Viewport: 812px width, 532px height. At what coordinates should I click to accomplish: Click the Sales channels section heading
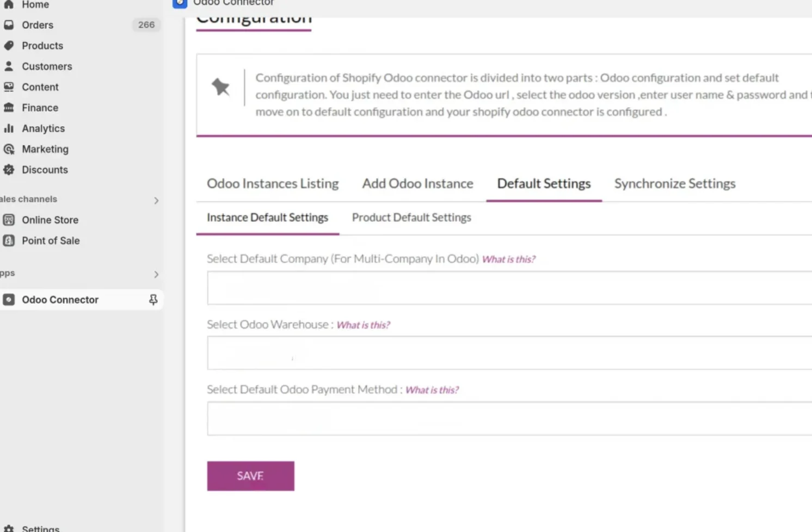pos(28,199)
